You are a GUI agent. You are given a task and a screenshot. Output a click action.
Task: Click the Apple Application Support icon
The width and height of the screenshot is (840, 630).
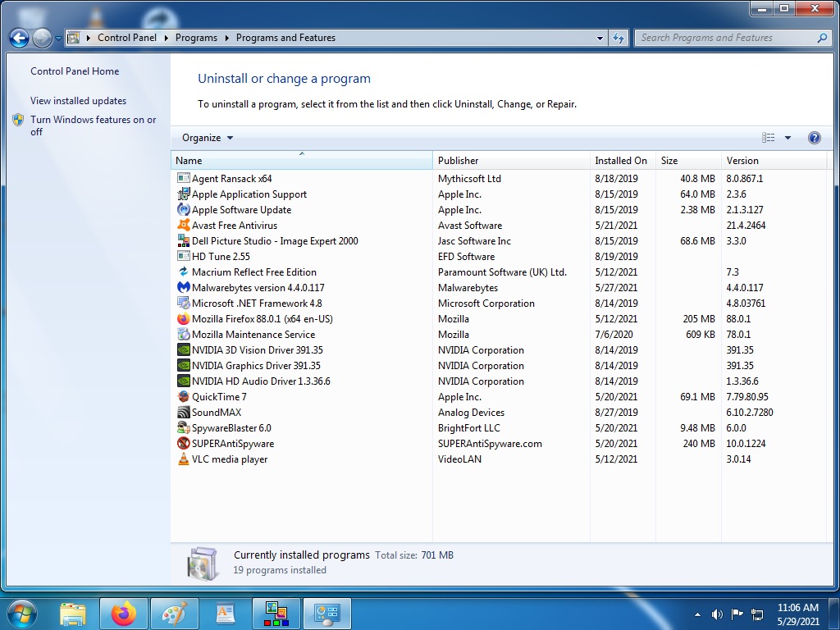tap(183, 194)
